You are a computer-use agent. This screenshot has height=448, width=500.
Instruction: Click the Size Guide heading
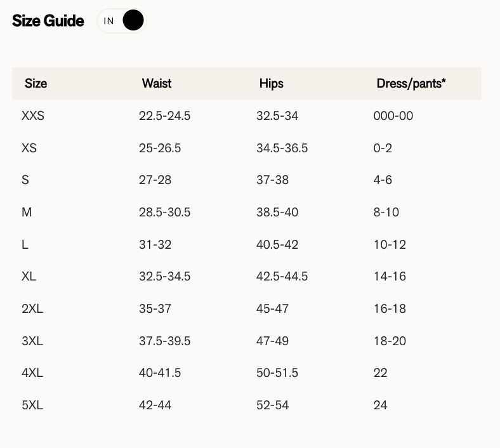[x=48, y=21]
